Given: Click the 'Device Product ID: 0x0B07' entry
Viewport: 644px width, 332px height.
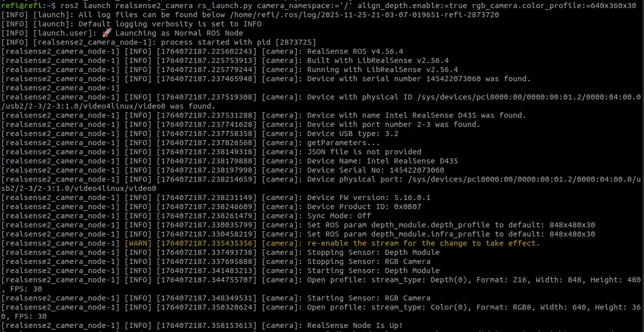Looking at the screenshot, I should [x=364, y=207].
